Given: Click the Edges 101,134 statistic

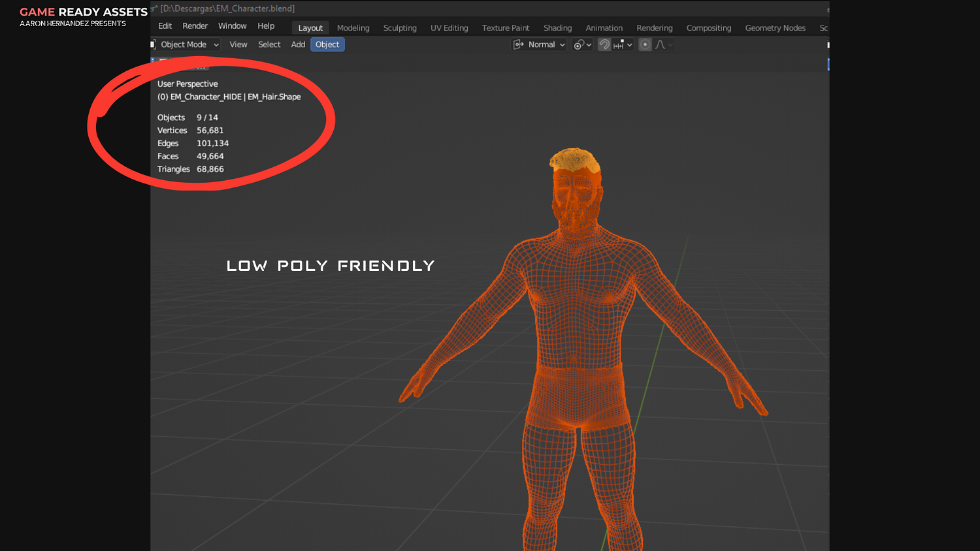Looking at the screenshot, I should [x=193, y=144].
